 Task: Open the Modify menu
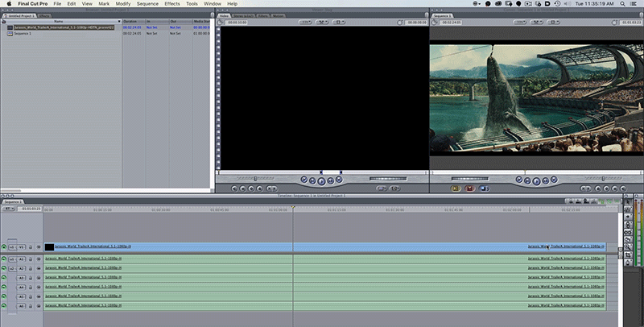123,4
